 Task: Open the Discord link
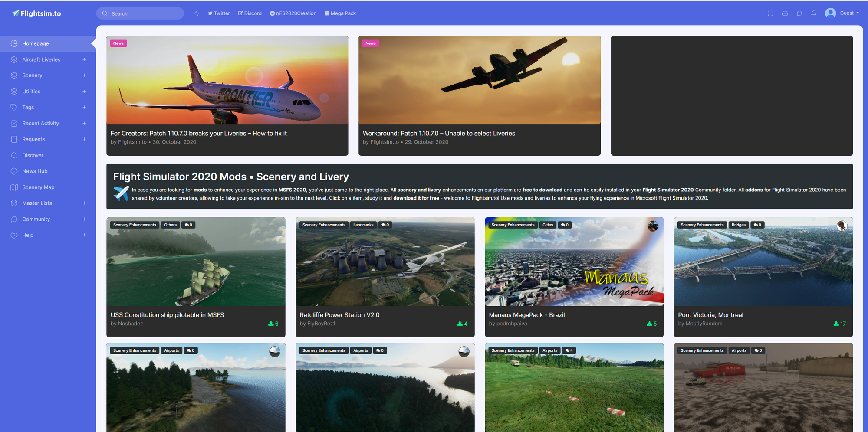point(250,13)
